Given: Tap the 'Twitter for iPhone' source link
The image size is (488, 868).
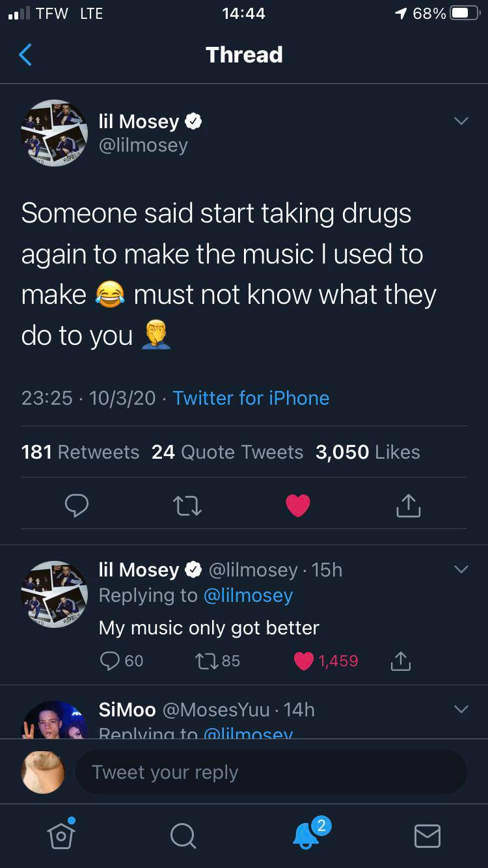Looking at the screenshot, I should pos(251,398).
